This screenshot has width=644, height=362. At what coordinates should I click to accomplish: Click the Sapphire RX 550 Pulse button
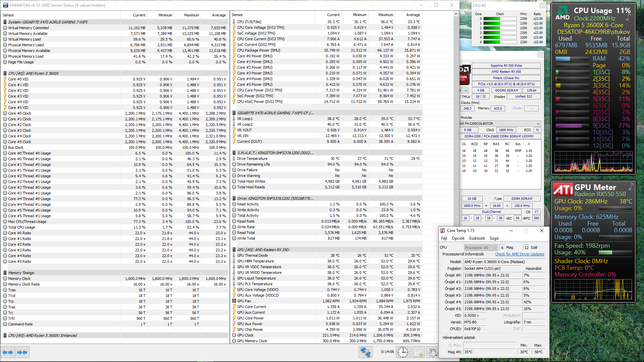tap(506, 66)
